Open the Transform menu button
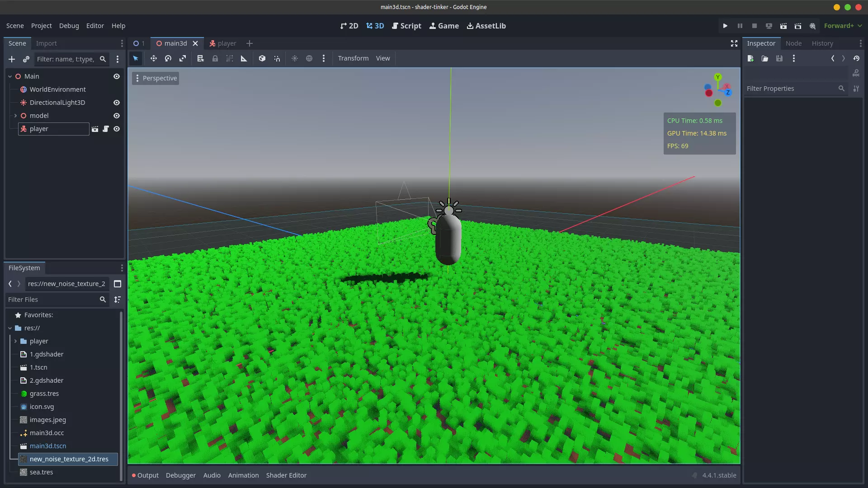The width and height of the screenshot is (868, 488). (353, 58)
